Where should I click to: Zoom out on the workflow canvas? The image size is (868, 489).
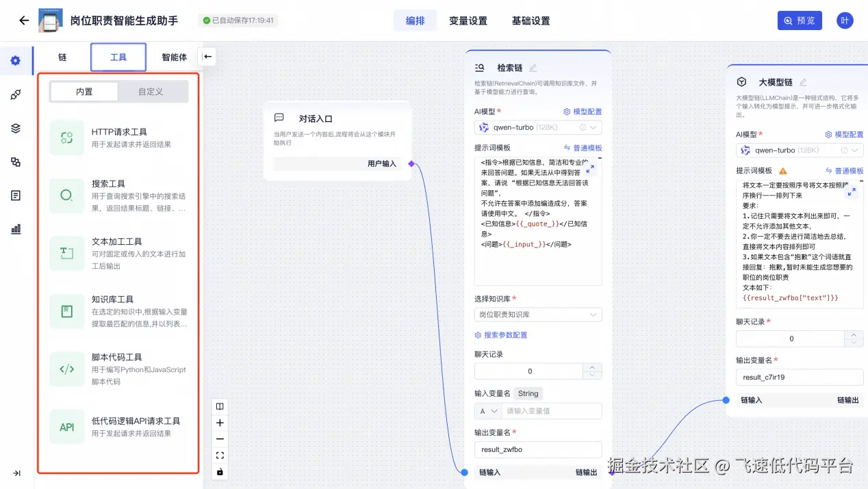(x=219, y=438)
